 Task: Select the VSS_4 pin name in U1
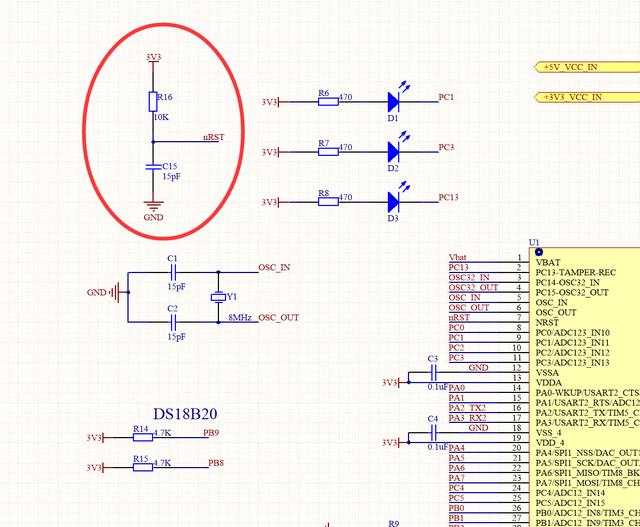pyautogui.click(x=548, y=432)
